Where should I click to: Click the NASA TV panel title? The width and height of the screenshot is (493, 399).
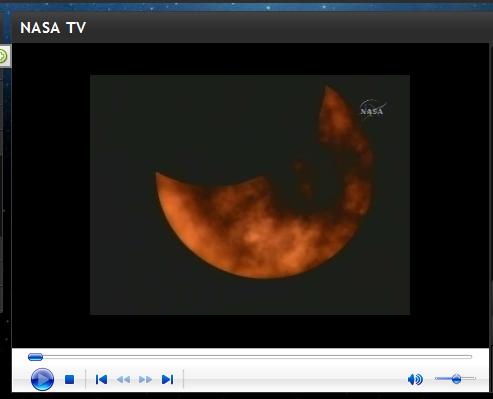pyautogui.click(x=53, y=28)
